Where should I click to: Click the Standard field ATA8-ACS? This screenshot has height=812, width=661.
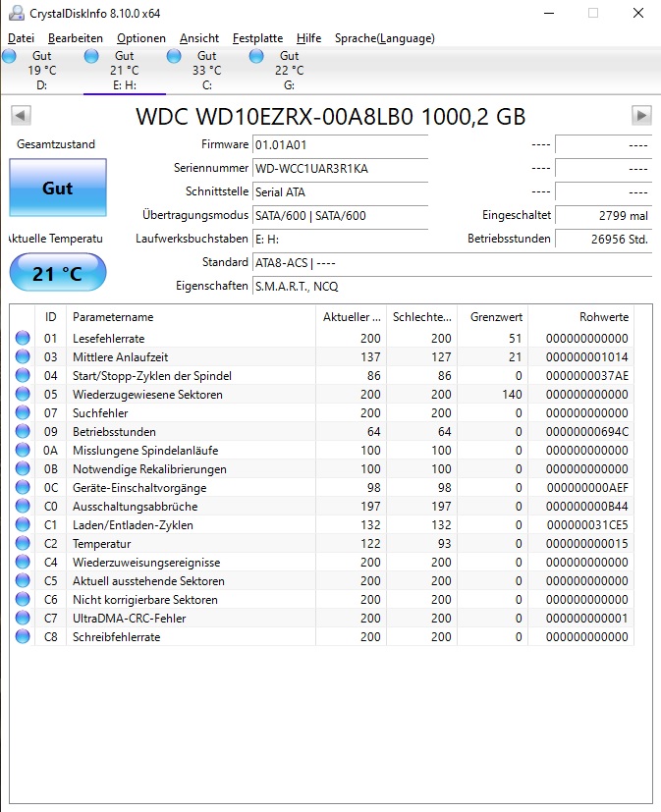[452, 262]
